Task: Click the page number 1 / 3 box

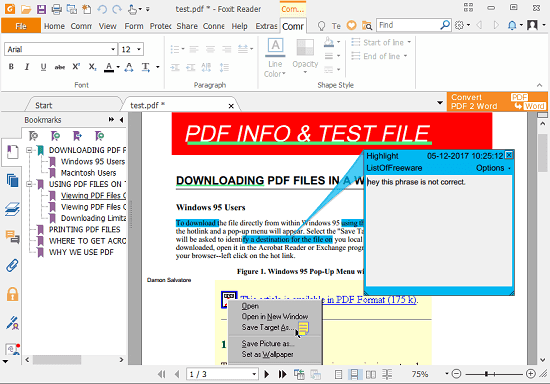Action: [222, 374]
